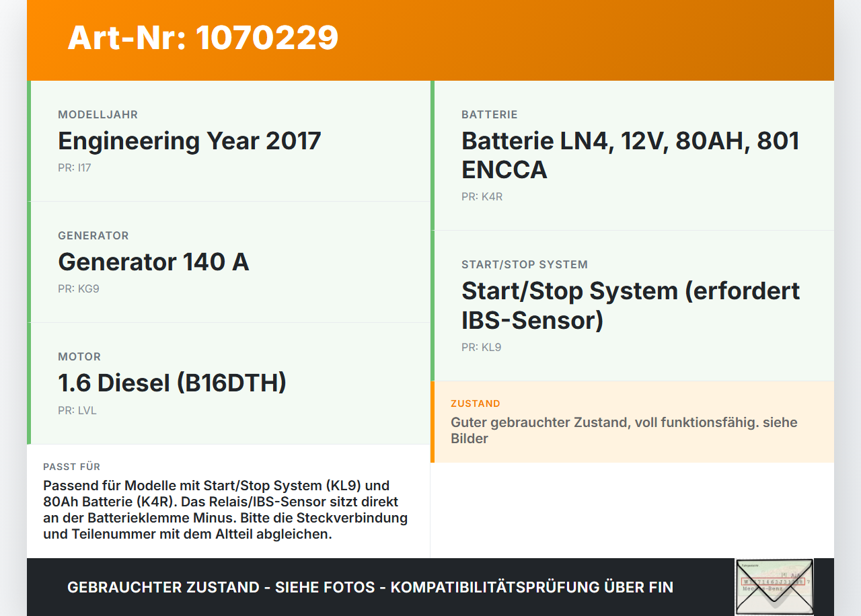
Task: Select the PR: KL9 code
Action: point(482,347)
